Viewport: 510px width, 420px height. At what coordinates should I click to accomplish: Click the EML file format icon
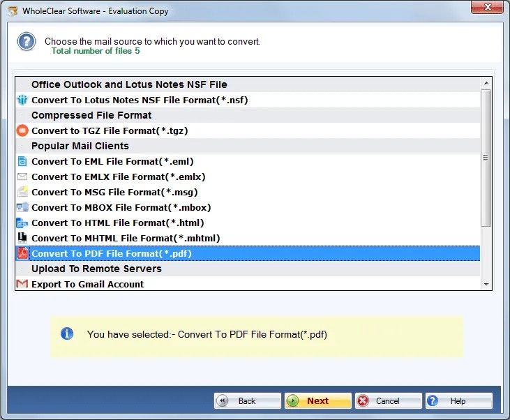[22, 161]
